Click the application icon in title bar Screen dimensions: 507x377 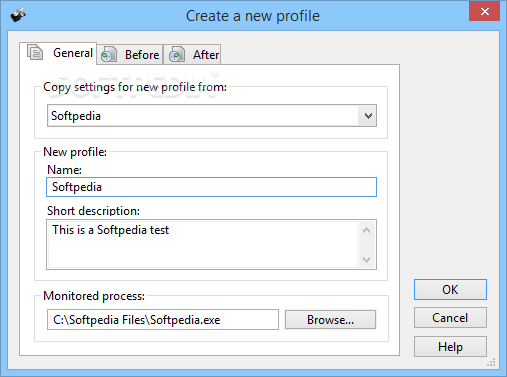click(18, 15)
